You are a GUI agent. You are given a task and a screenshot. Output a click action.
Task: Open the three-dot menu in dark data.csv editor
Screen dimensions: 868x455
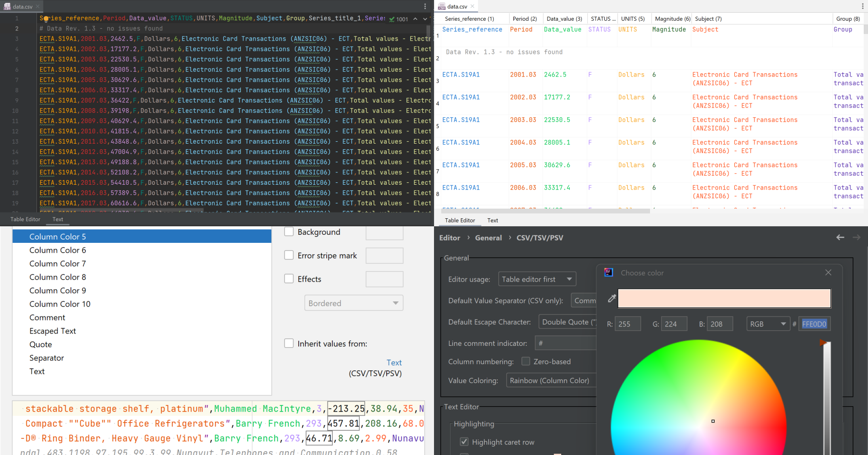425,7
